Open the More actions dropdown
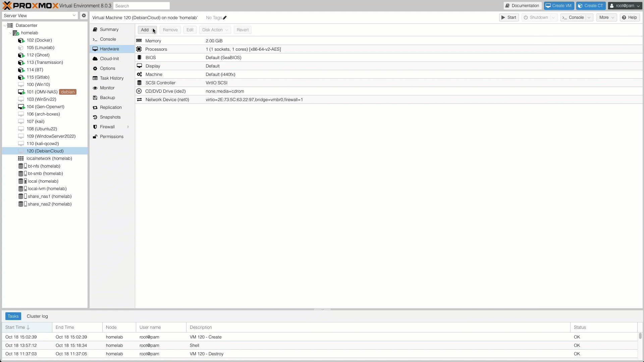This screenshot has width=644, height=362. click(x=606, y=17)
